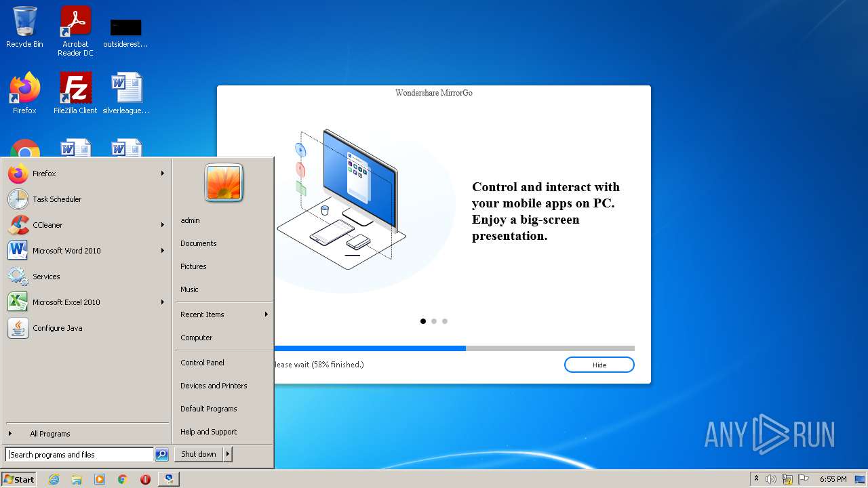Open media player from taskbar
This screenshot has width=868, height=488.
(x=100, y=479)
